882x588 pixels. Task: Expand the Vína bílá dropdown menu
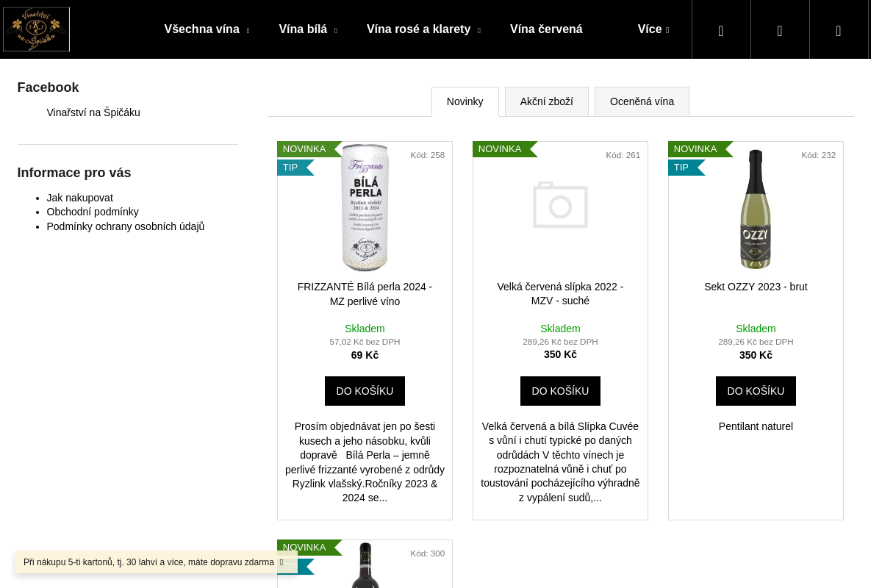tap(308, 29)
